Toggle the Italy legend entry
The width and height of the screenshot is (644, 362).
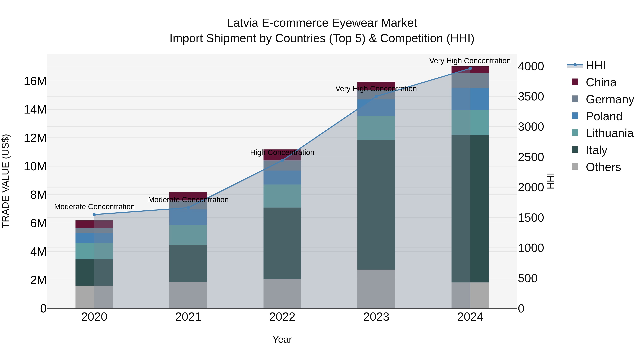589,150
